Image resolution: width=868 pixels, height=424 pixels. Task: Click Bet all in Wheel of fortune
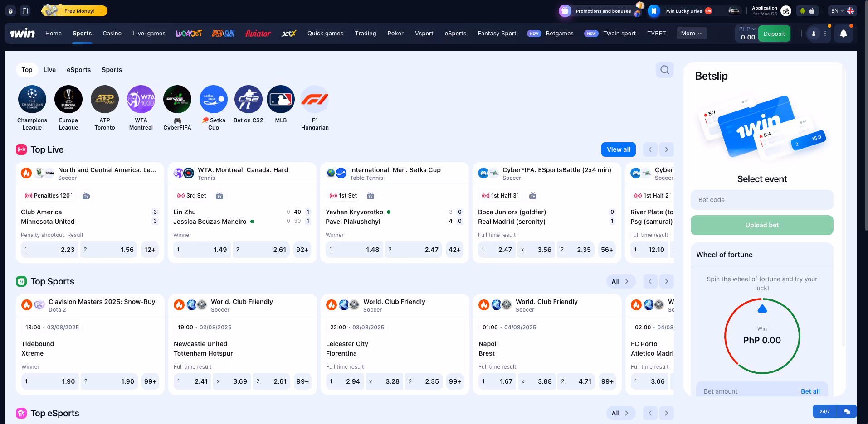[x=810, y=391]
